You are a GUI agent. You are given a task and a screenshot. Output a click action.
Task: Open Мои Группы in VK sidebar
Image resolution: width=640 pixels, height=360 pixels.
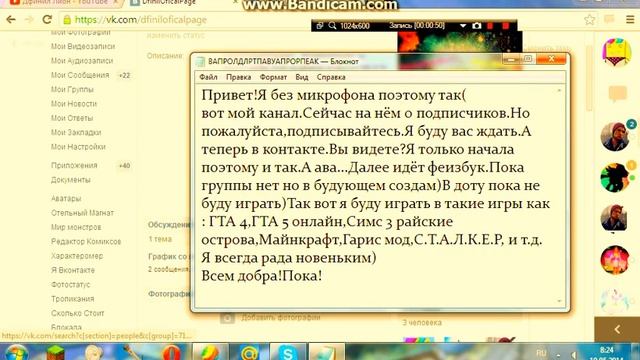[x=72, y=89]
